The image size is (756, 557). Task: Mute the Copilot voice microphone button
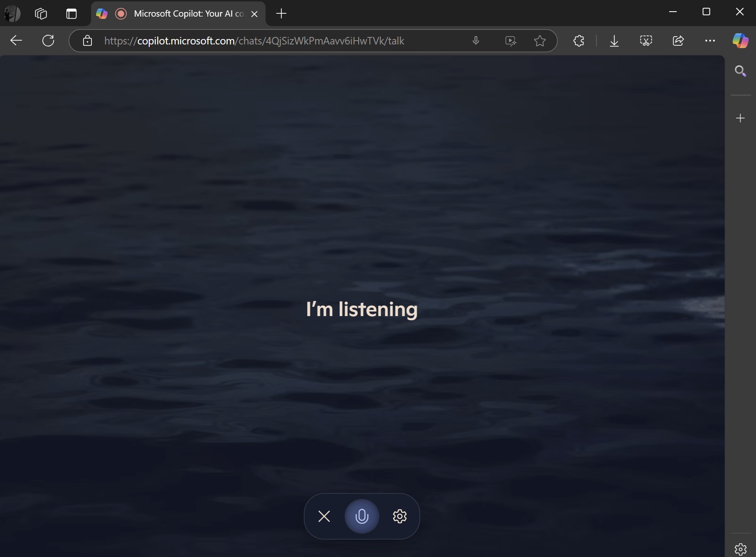pyautogui.click(x=362, y=516)
